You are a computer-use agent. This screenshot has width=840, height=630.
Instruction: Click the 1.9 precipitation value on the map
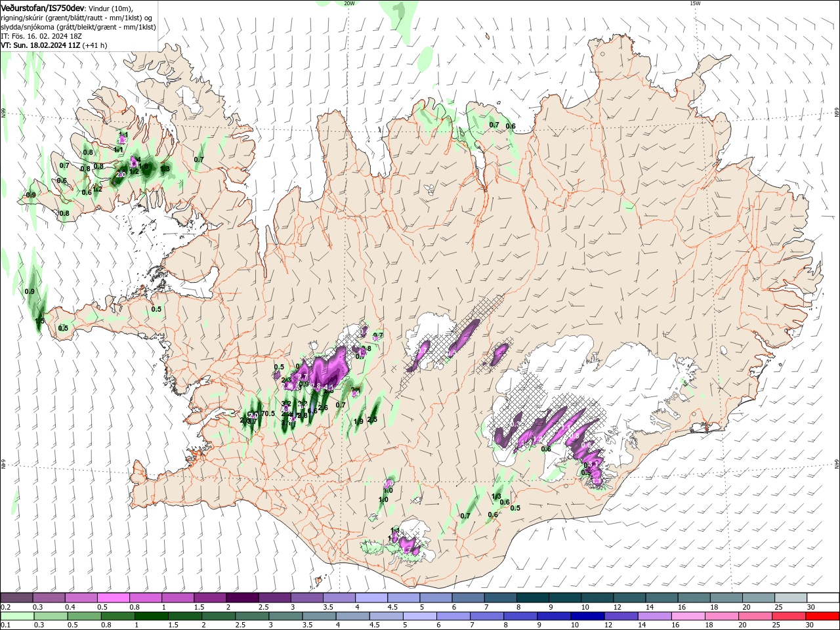click(358, 421)
